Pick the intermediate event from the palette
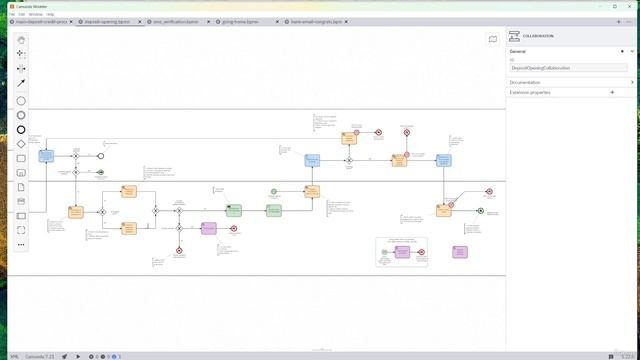640x360 pixels. click(x=21, y=115)
